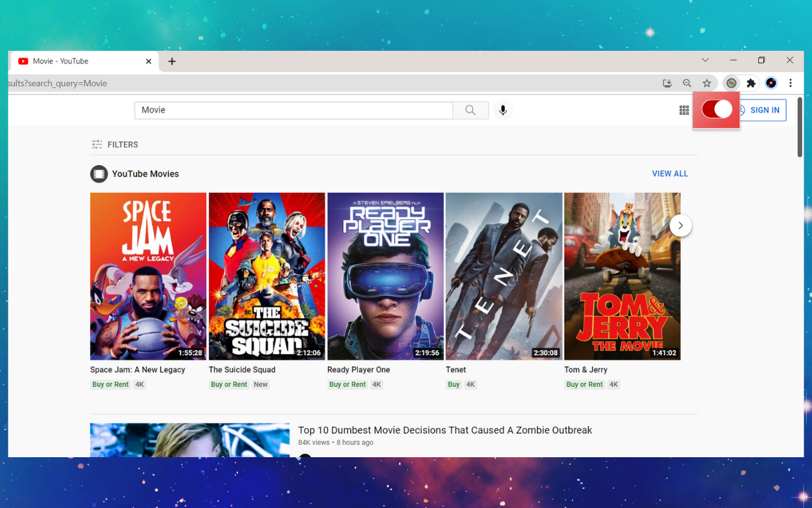Click the Ready Player One poster
This screenshot has width=812, height=508.
[386, 277]
